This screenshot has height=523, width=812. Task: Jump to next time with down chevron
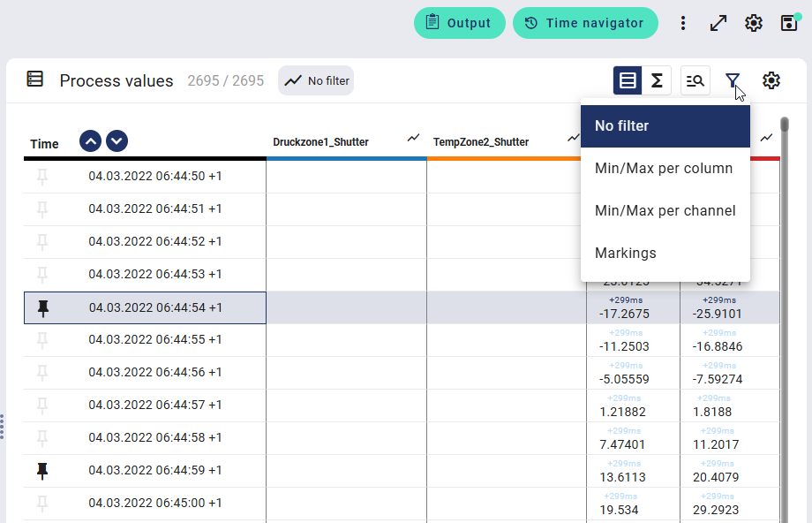(117, 140)
